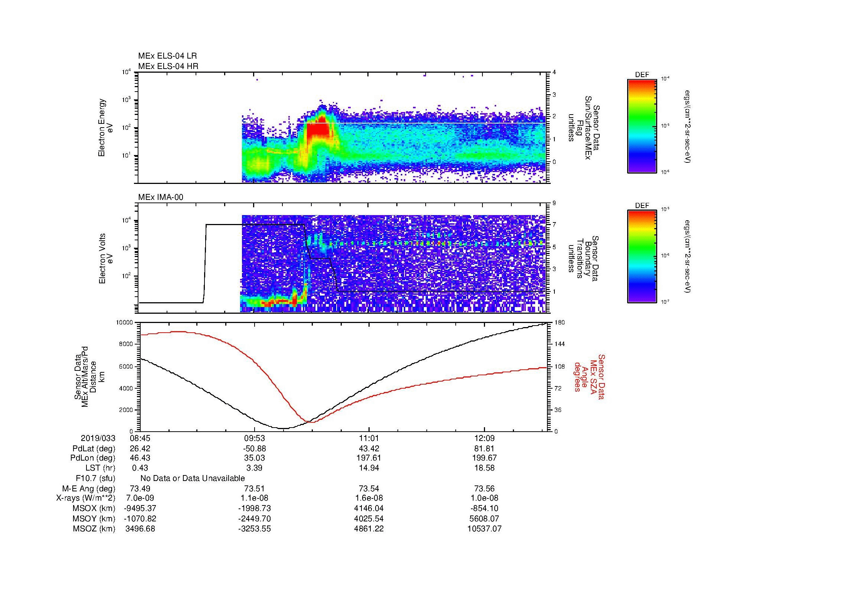The height and width of the screenshot is (613, 868).
Task: Select the "PdLon (deg)" row label
Action: (x=93, y=458)
